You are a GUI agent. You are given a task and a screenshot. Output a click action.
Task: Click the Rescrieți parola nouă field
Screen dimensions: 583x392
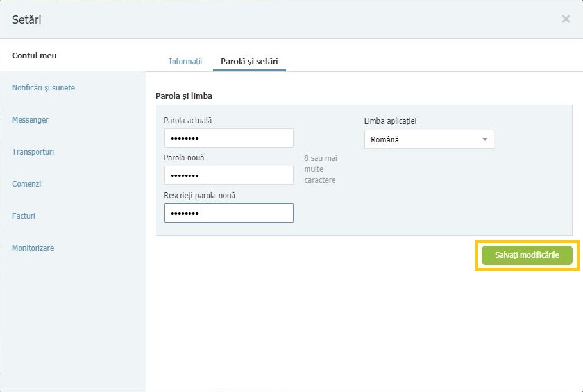(229, 213)
